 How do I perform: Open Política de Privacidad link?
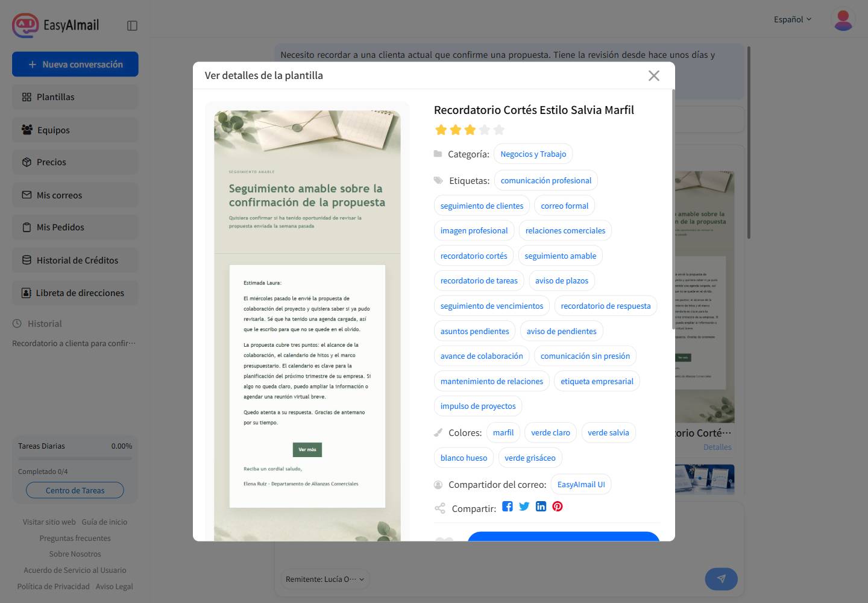[53, 586]
